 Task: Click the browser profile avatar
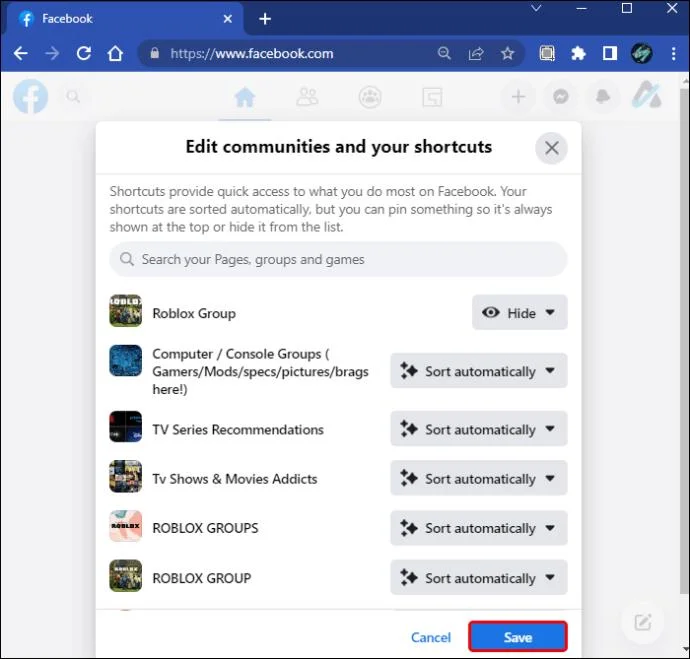coord(642,54)
